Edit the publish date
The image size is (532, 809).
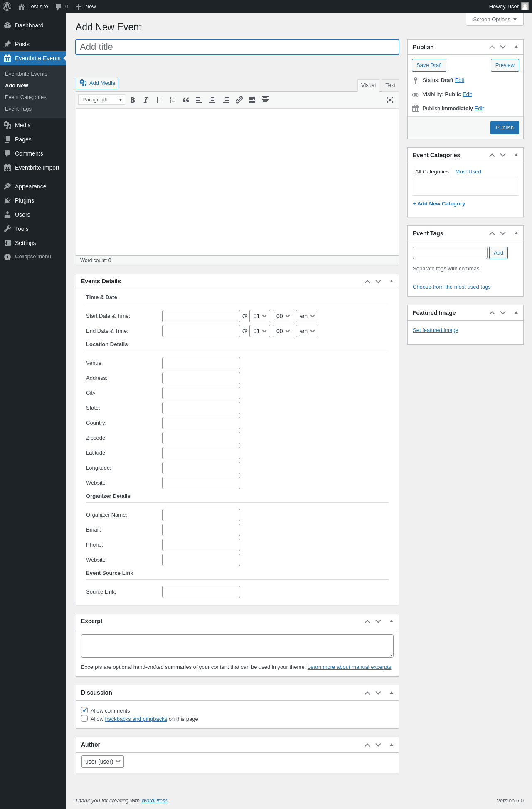pyautogui.click(x=479, y=109)
